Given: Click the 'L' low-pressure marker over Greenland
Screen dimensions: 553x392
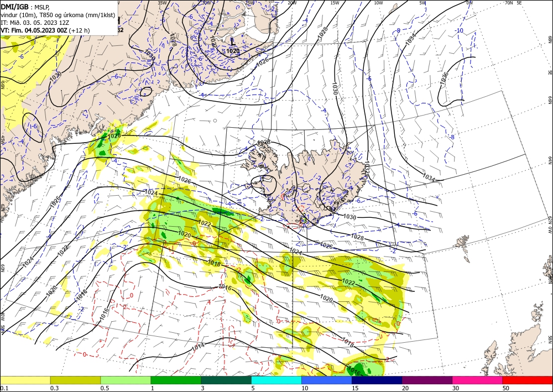Looking at the screenshot, I should click(233, 41).
